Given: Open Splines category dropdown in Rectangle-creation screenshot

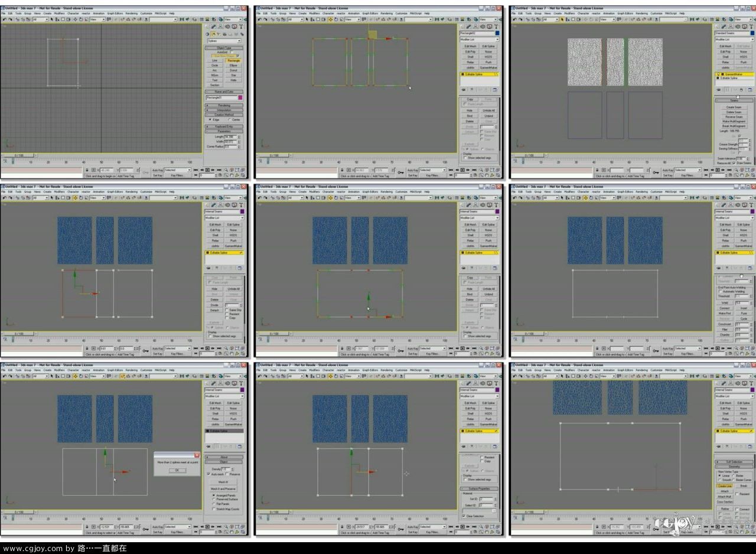Looking at the screenshot, I should [x=224, y=41].
